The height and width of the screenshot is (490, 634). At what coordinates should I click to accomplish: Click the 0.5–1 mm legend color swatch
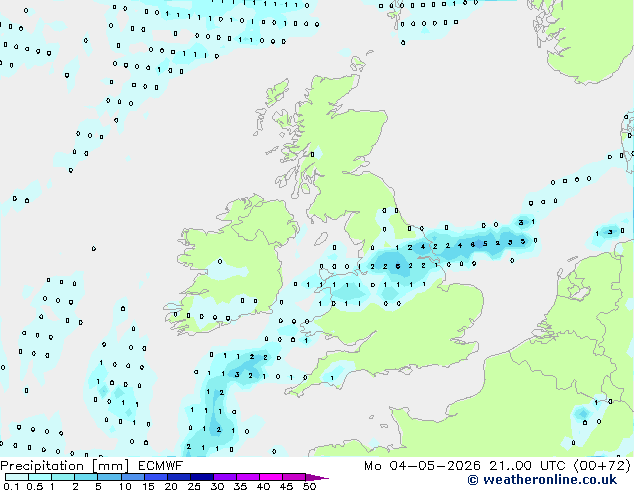40,477
